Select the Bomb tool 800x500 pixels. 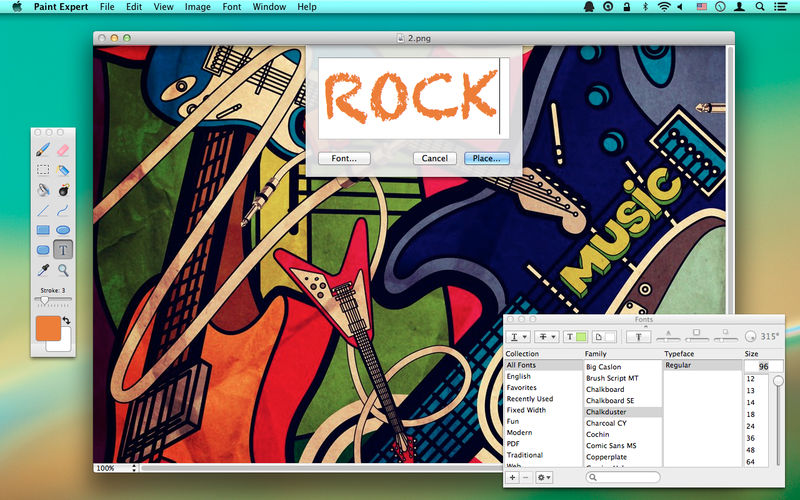click(x=63, y=190)
